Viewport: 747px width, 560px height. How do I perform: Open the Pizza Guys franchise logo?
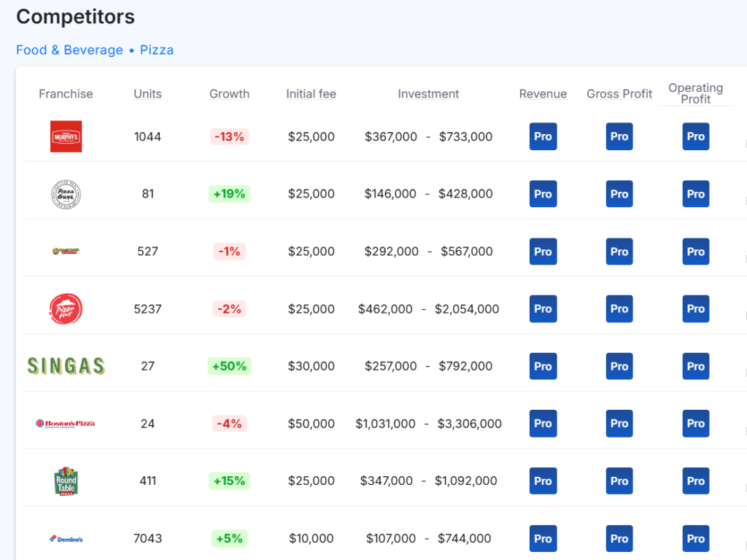66,194
